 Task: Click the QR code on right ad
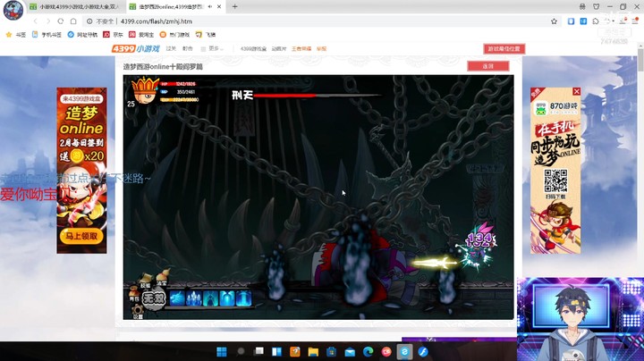(555, 180)
